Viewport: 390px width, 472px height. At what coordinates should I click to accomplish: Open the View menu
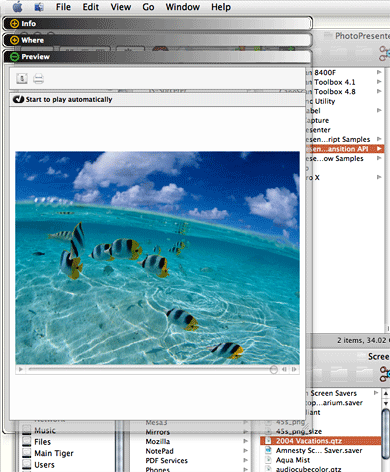121,7
